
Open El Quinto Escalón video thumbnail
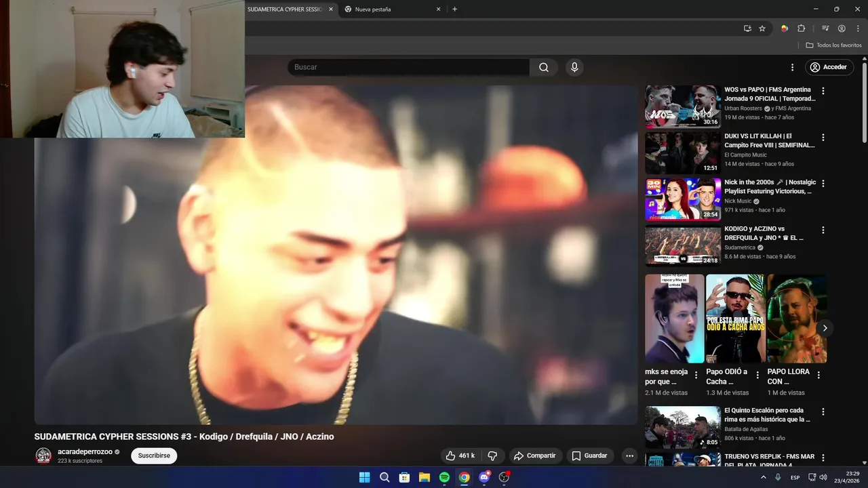click(682, 427)
